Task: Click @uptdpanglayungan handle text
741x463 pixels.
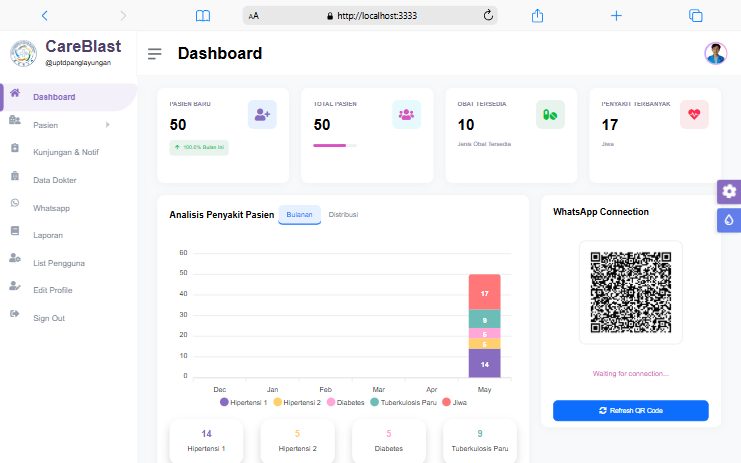Action: 78,63
